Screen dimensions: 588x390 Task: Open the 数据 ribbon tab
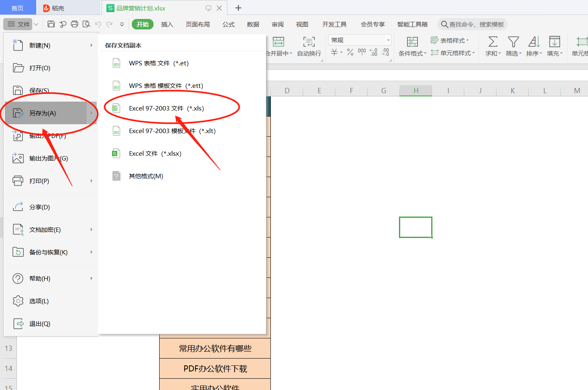point(253,24)
